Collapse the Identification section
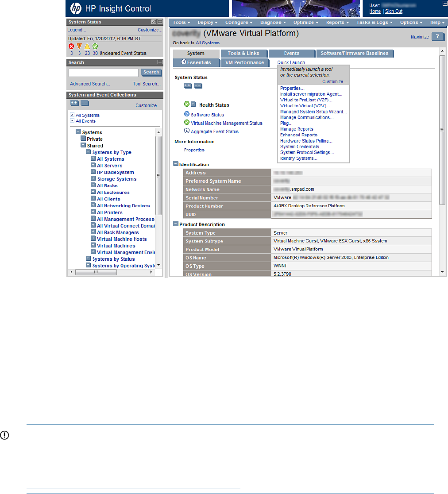Viewport: 448px width, 494px height. (x=176, y=164)
